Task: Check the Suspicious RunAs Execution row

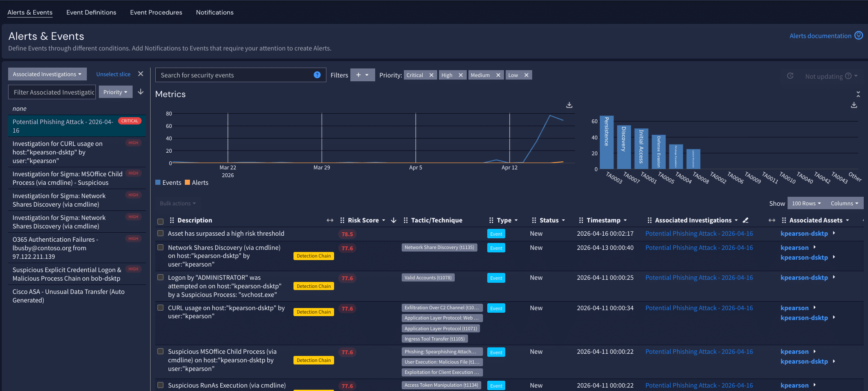Action: [x=160, y=385]
